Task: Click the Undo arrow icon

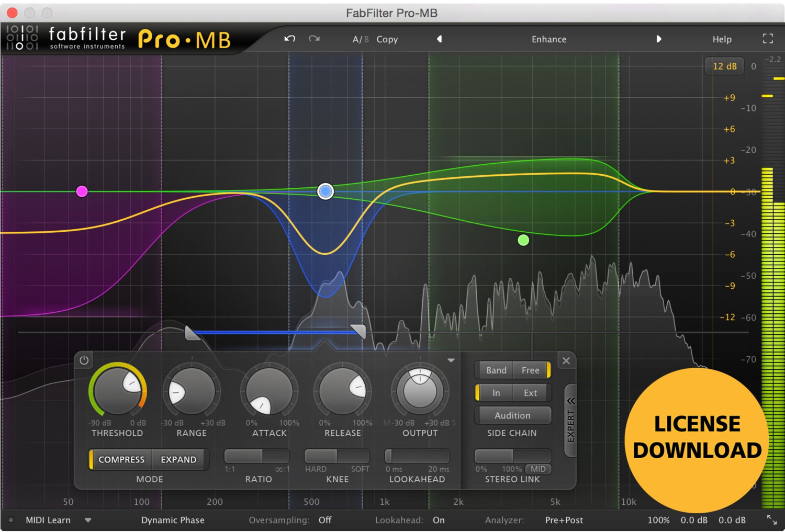Action: click(x=289, y=39)
